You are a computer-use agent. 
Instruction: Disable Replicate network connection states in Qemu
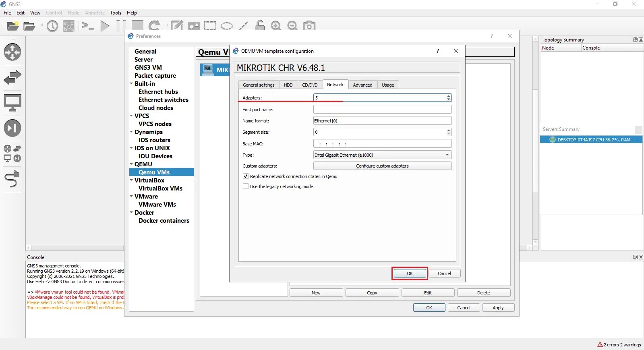pyautogui.click(x=246, y=176)
